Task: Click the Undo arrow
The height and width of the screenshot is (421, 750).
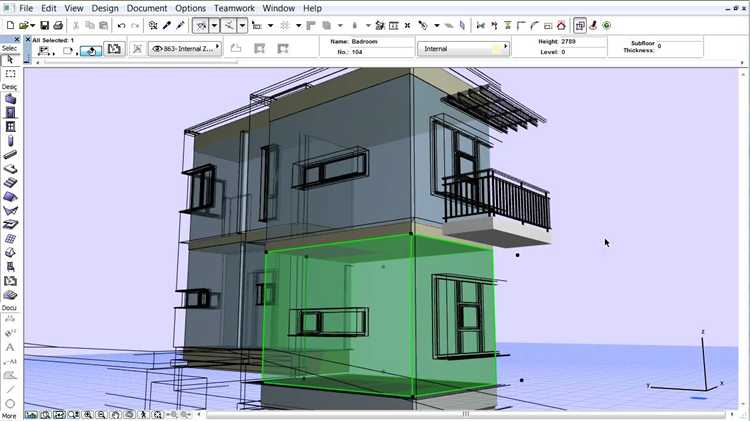Action: [x=121, y=25]
